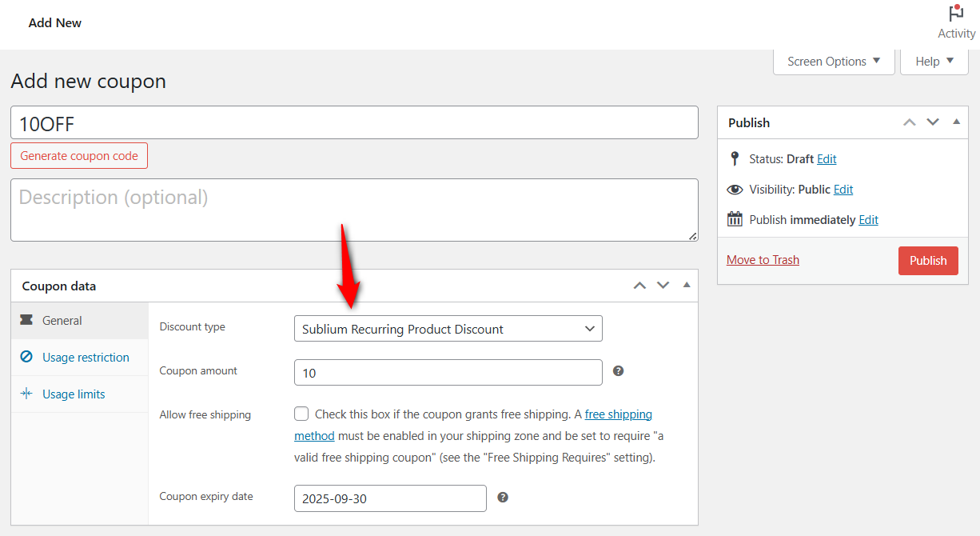Open the Activity panel via the flag icon

point(956,13)
